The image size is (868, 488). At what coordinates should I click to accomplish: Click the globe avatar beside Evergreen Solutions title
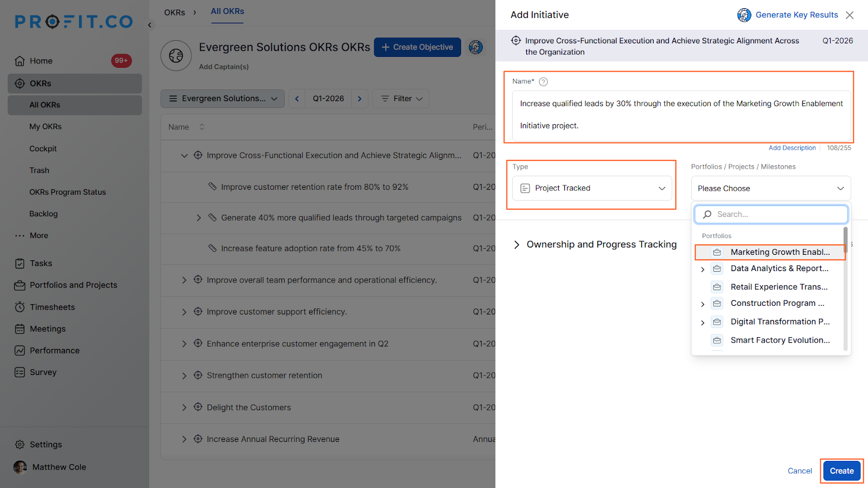click(x=176, y=55)
